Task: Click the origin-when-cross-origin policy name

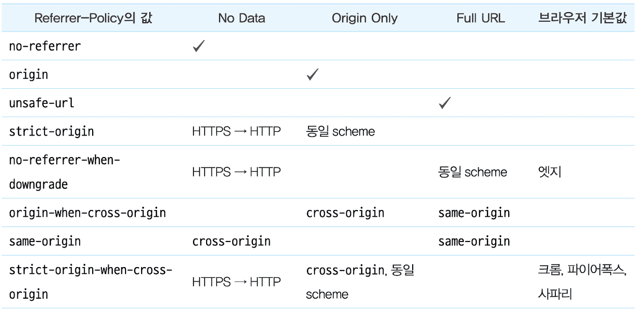Action: (x=87, y=212)
